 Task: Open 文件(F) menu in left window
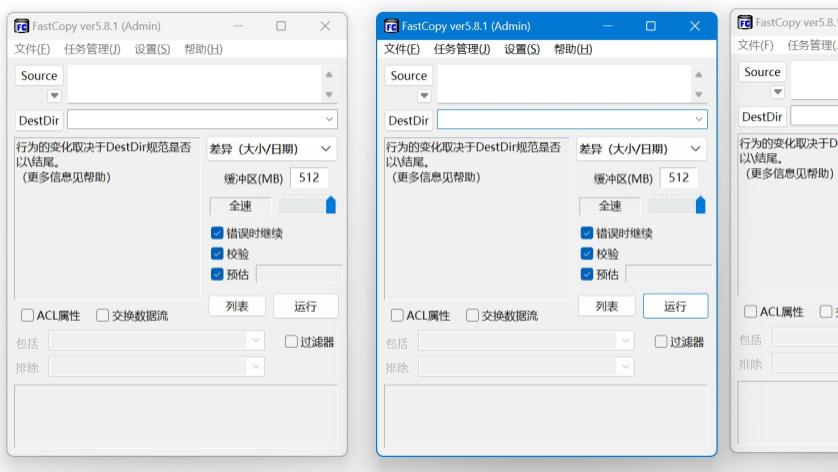point(32,49)
